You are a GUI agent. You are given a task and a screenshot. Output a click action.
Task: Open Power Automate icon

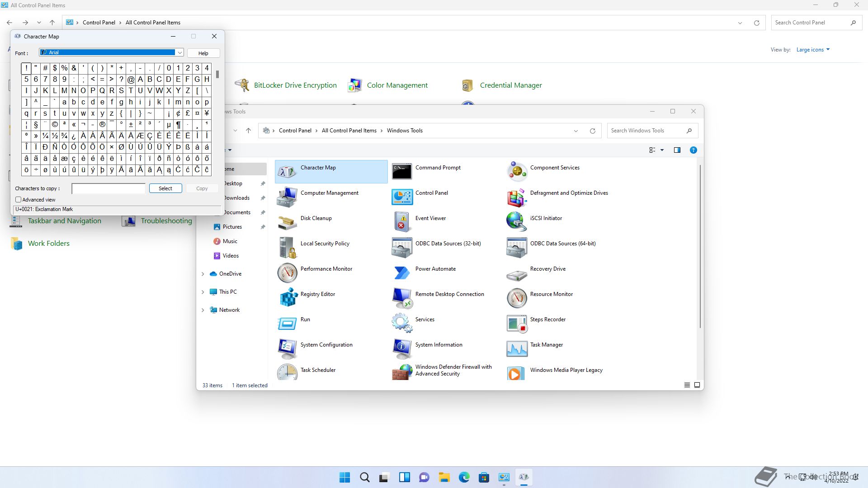(x=402, y=273)
